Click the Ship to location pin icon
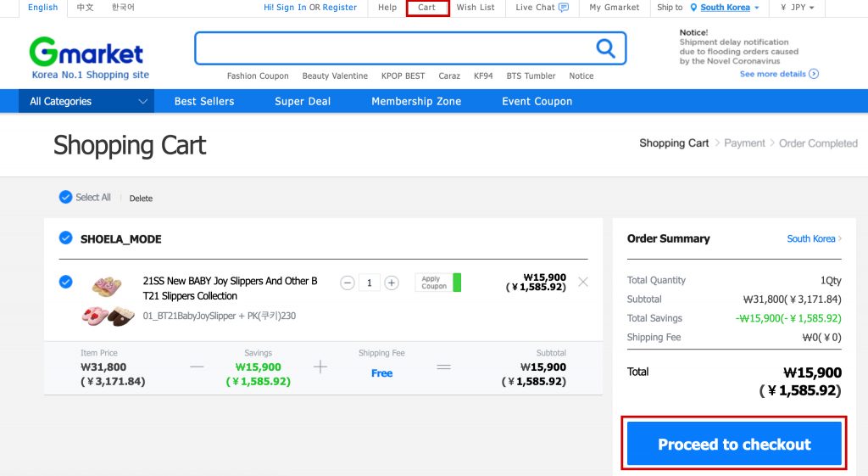The image size is (868, 476). point(693,7)
